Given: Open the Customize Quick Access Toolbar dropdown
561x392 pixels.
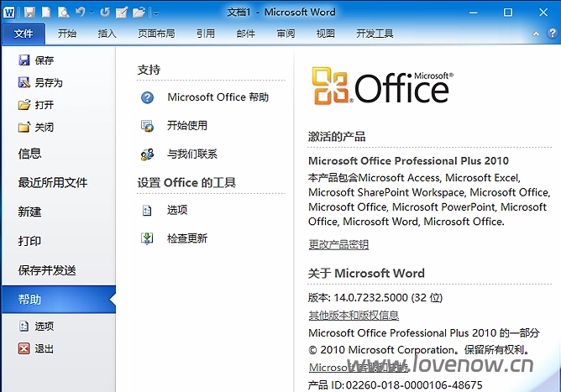Looking at the screenshot, I should coord(156,13).
